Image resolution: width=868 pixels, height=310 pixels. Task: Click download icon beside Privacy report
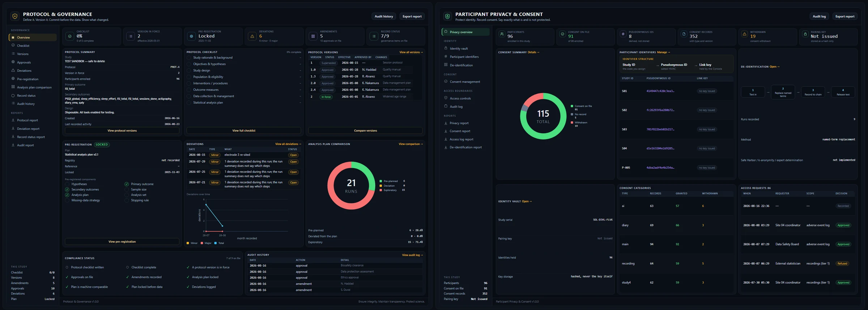point(446,123)
